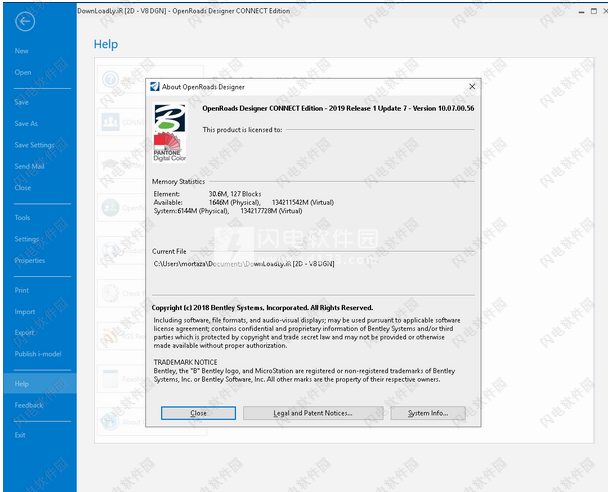Open the Import page
Viewport: 608px width, 492px height.
24,312
